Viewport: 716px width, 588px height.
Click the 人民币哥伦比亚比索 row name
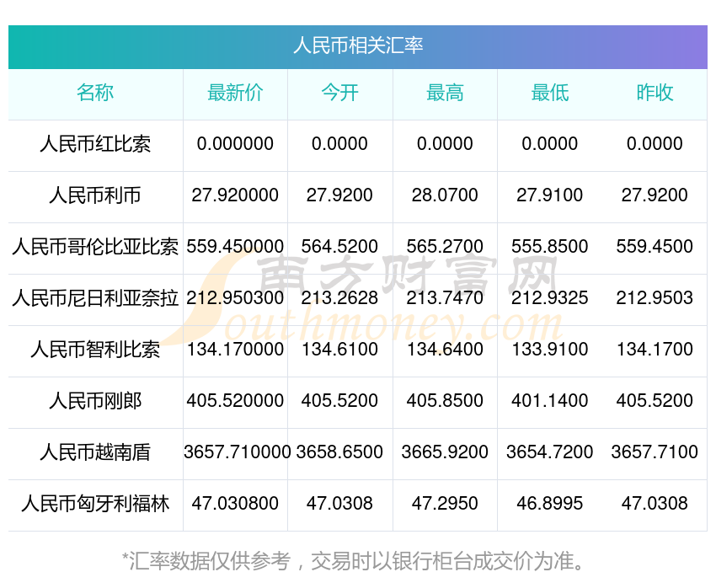[95, 247]
